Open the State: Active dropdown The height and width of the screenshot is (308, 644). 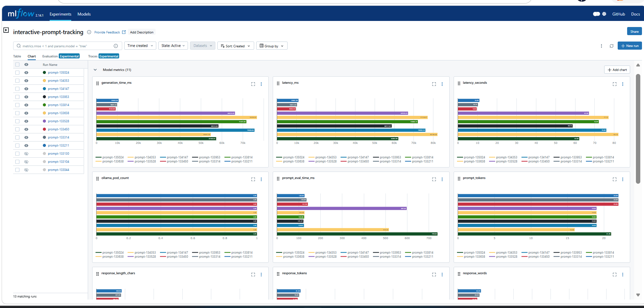click(173, 46)
